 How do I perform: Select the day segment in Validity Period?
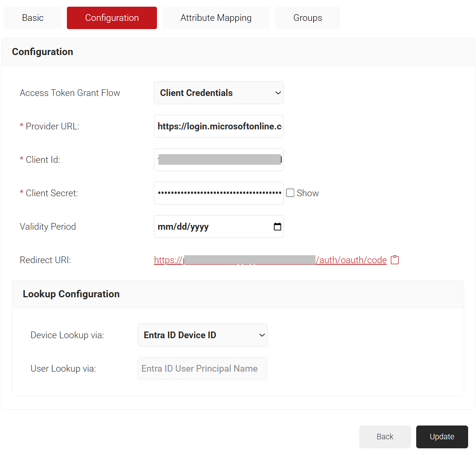tap(182, 227)
